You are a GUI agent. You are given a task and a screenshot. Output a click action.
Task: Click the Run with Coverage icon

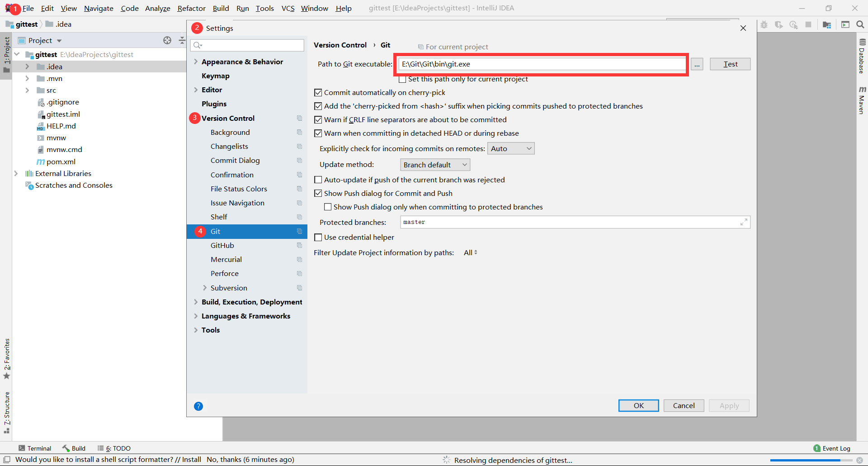click(778, 25)
